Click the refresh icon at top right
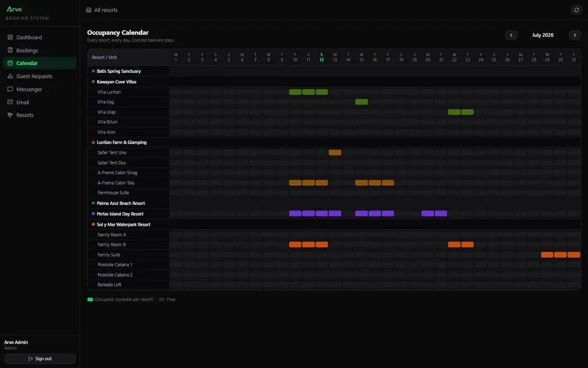This screenshot has width=588, height=368. (576, 10)
